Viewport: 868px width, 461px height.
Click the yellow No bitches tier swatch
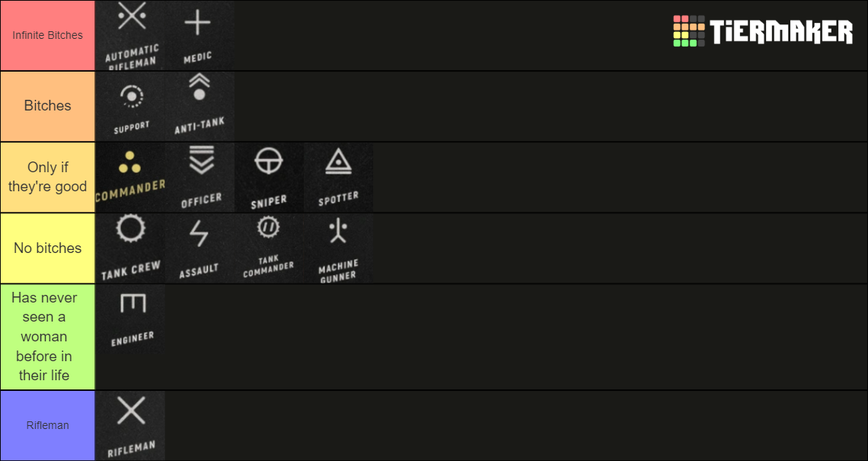[x=46, y=247]
